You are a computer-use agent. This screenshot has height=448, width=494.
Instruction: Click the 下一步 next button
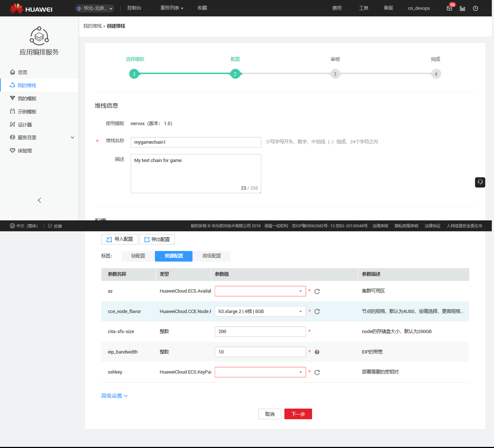298,414
